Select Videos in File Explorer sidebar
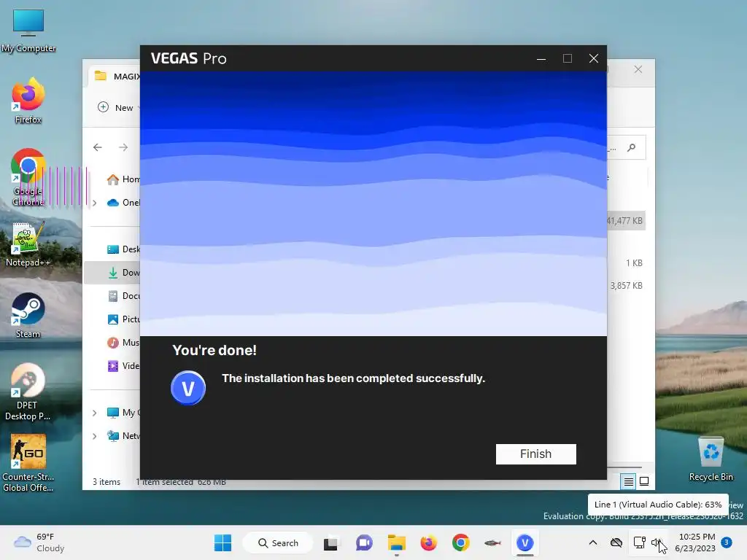This screenshot has height=560, width=747. [123, 366]
